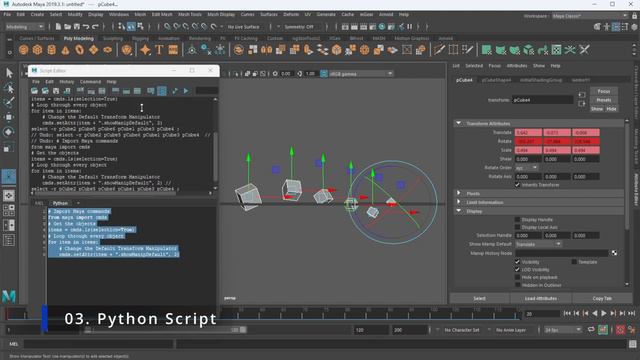Open the History menu in Script Editor

pyautogui.click(x=67, y=82)
